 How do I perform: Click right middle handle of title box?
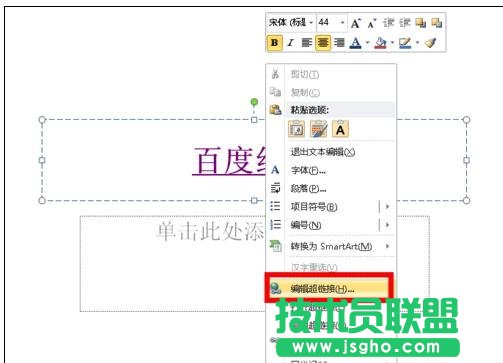[x=466, y=160]
